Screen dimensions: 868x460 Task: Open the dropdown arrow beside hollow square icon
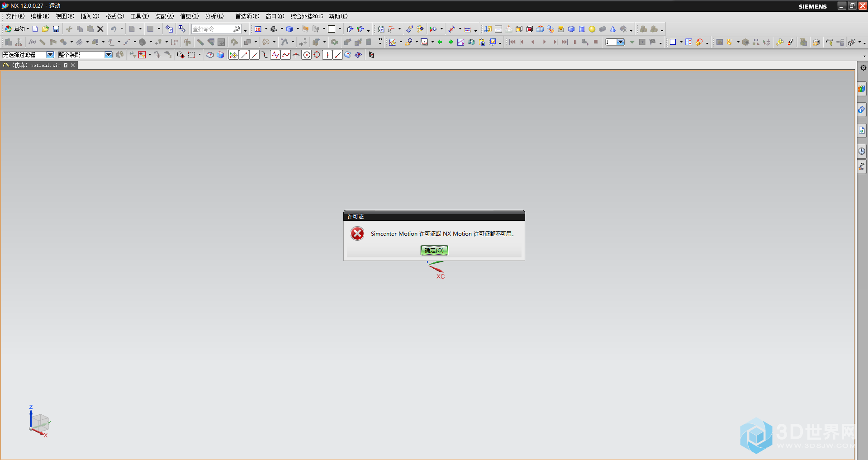coord(681,42)
